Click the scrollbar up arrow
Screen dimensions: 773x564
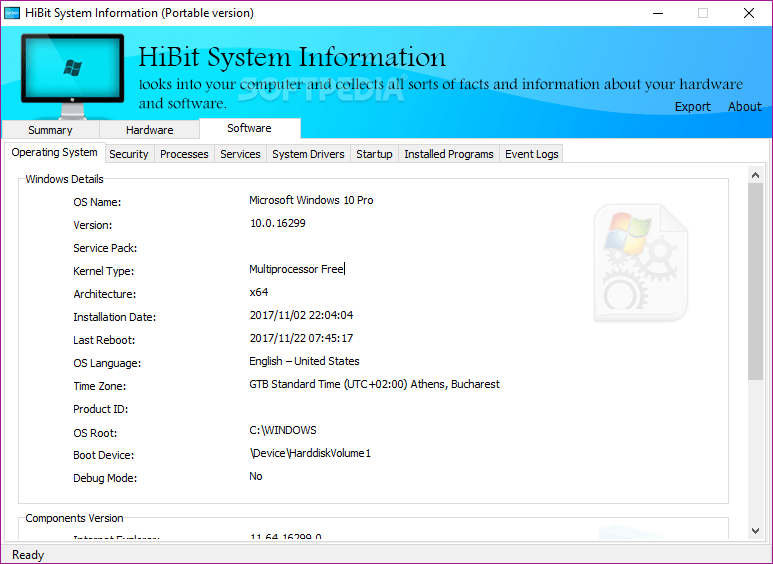pyautogui.click(x=755, y=176)
